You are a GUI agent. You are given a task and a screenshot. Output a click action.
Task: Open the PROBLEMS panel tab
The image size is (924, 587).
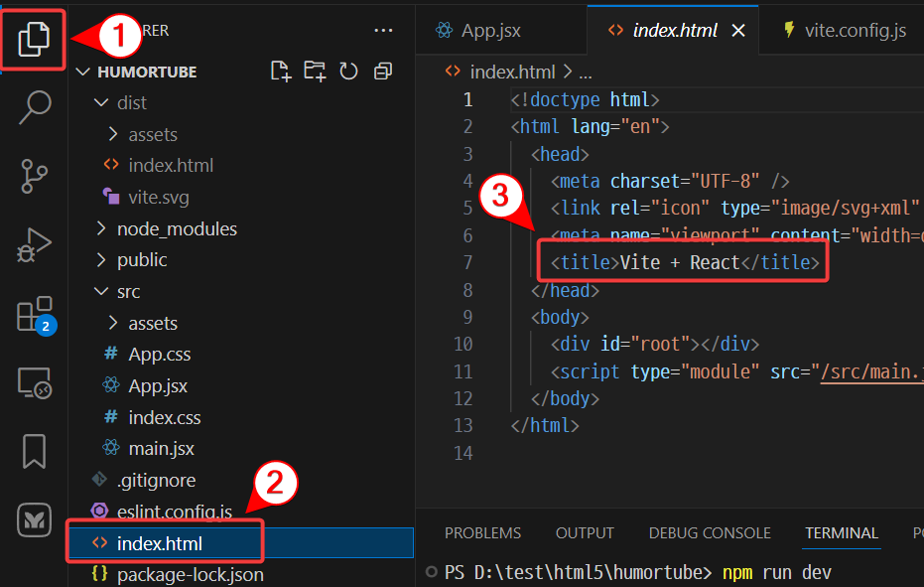482,533
